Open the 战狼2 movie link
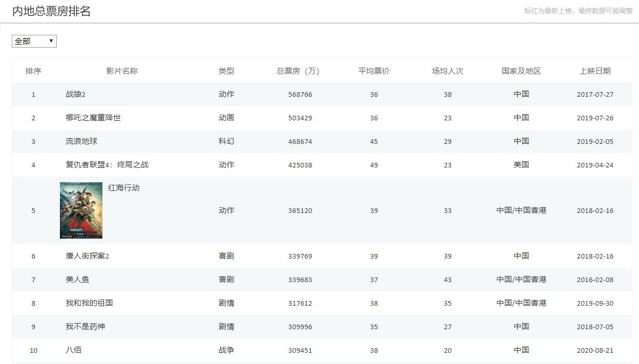The image size is (639, 364). coord(75,94)
